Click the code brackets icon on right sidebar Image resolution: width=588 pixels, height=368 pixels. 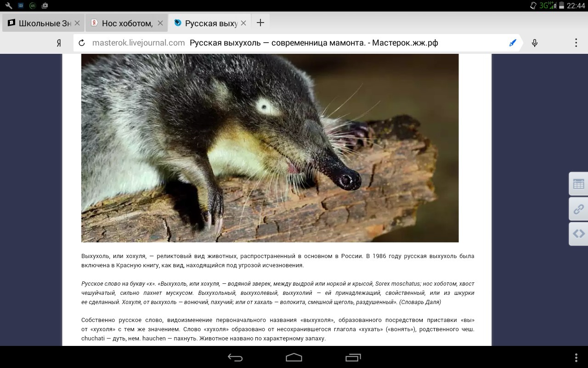click(x=578, y=234)
